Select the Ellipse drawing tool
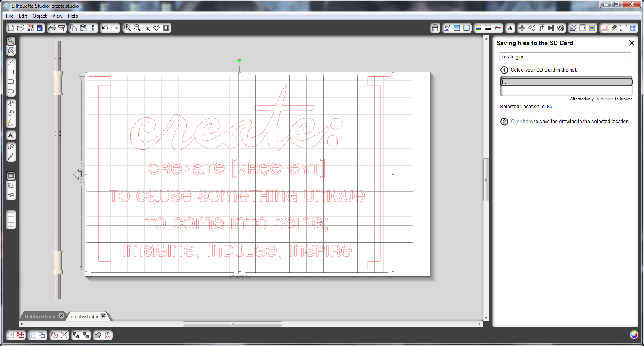This screenshot has width=644, height=346. pyautogui.click(x=11, y=91)
